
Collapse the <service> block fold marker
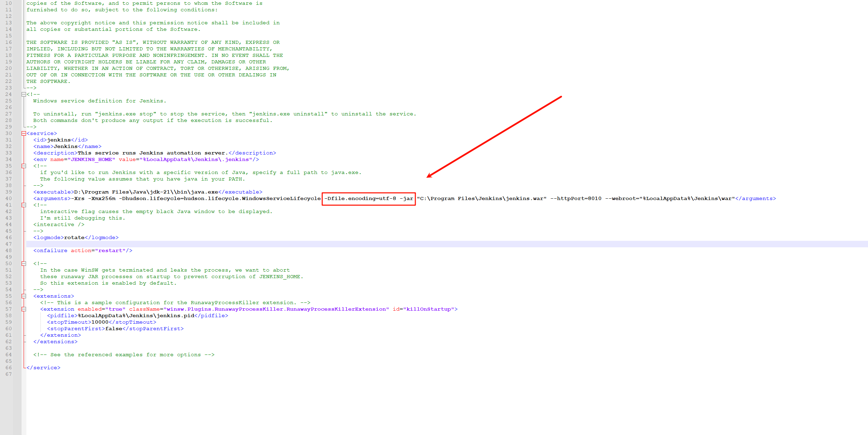(24, 134)
